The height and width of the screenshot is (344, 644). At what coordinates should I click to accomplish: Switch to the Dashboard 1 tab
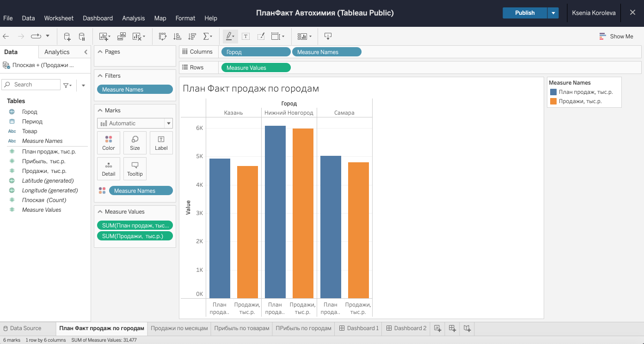tap(359, 328)
